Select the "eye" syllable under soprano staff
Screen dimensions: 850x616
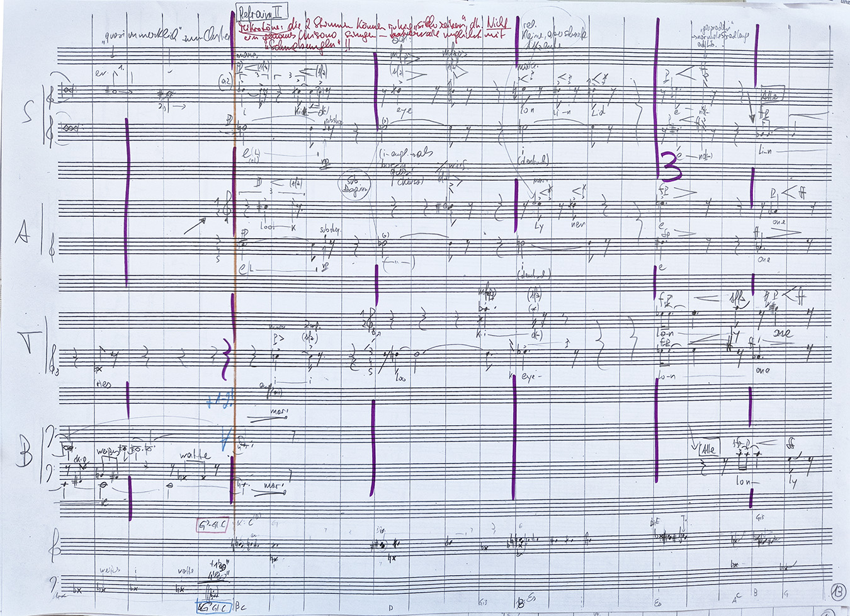(x=404, y=110)
